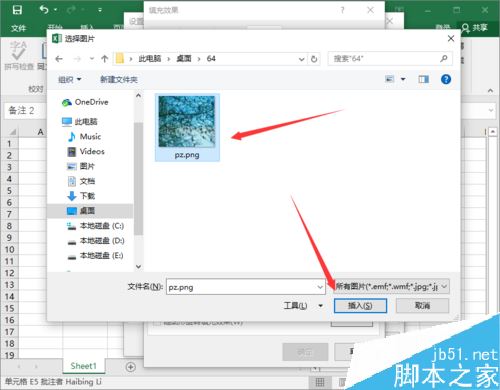Expand the filename dropdown arrow
500x390 pixels.
click(x=320, y=287)
